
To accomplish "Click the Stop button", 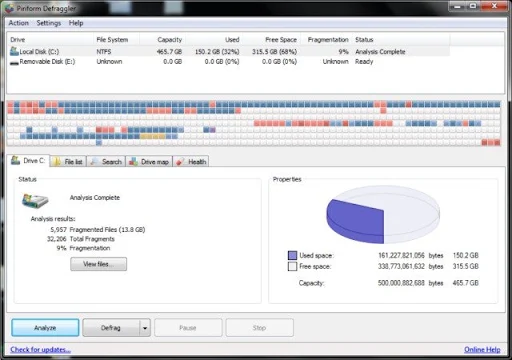I will coord(259,328).
